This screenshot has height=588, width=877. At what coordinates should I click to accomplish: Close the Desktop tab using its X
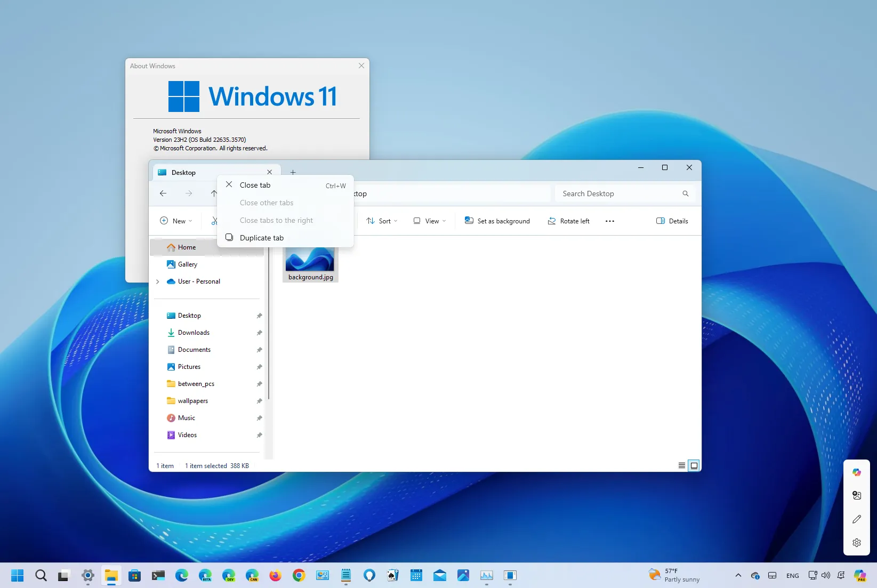coord(269,172)
